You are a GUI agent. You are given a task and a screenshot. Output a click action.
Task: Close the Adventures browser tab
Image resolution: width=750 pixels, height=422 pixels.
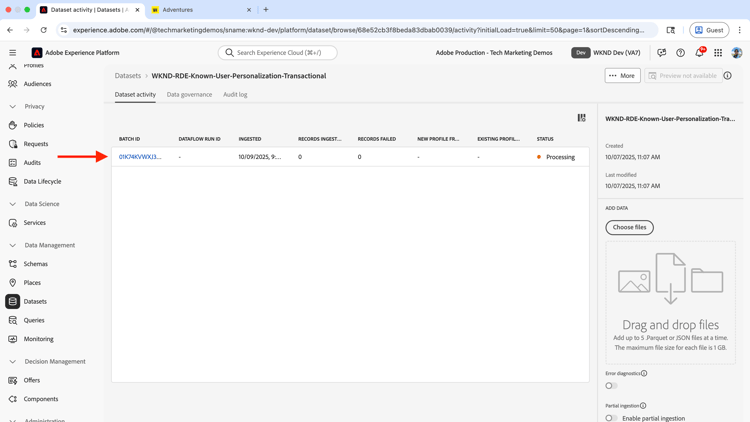pos(249,10)
